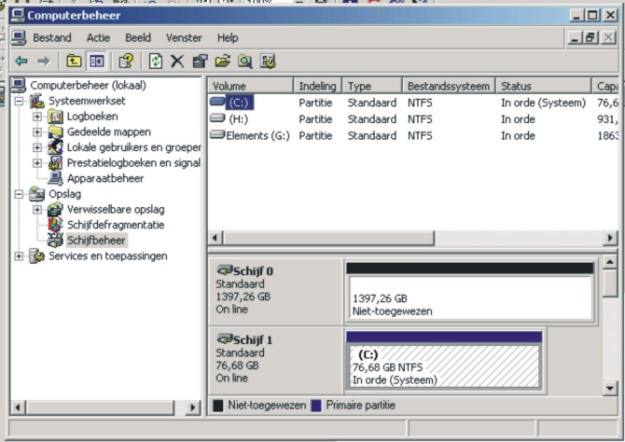Expand Lokale gebruikers en groepen node
The width and height of the screenshot is (625, 442).
(37, 147)
